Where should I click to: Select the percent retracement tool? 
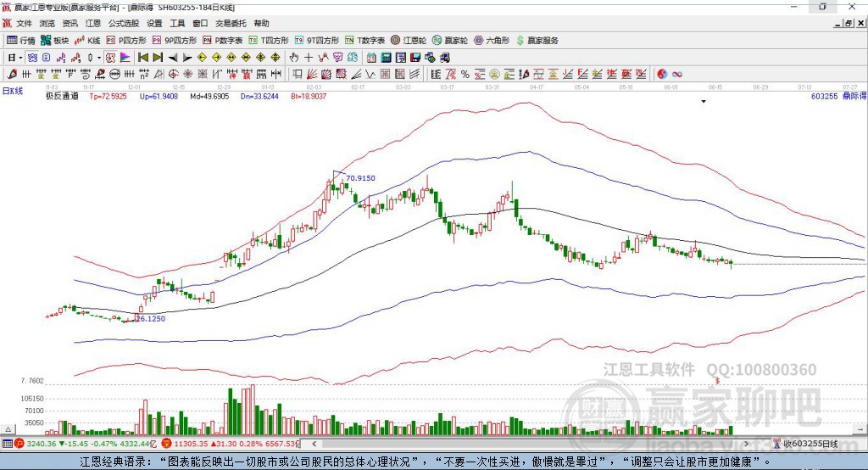465,74
